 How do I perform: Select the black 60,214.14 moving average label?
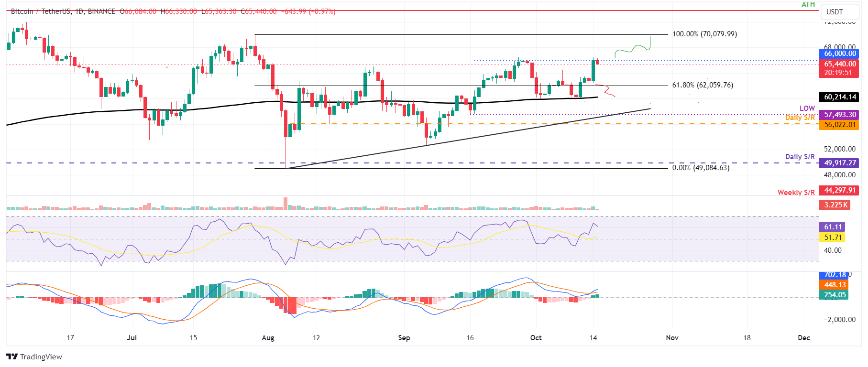click(x=839, y=97)
